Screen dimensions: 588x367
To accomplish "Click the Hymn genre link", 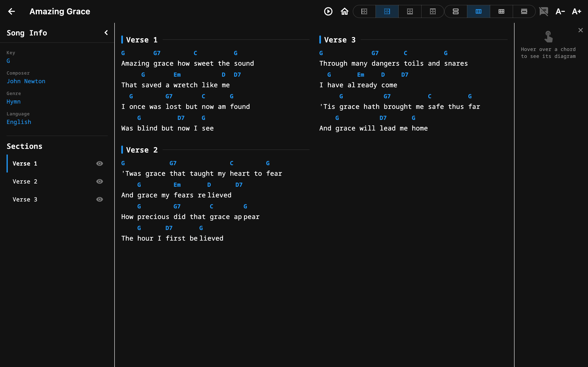I will tap(14, 102).
